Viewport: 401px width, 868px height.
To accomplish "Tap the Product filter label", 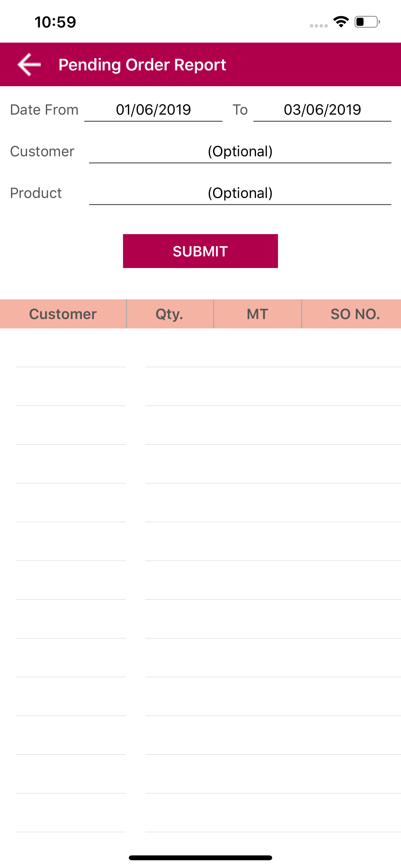I will [x=36, y=193].
